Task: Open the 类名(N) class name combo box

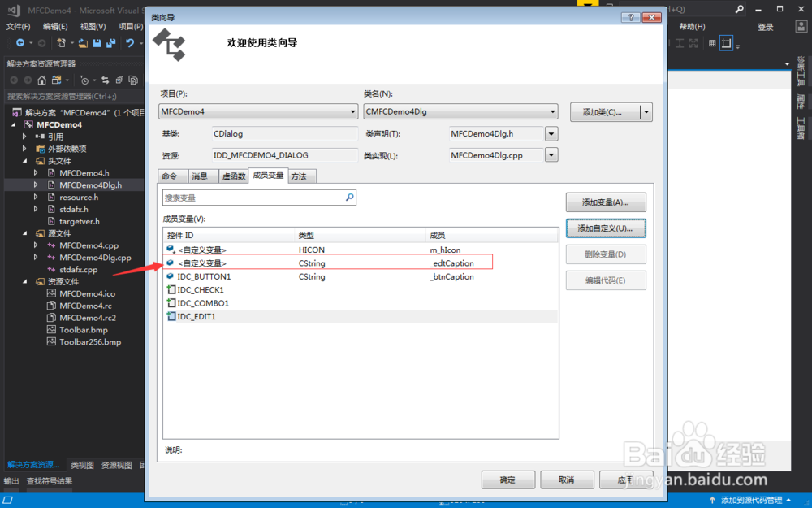Action: pyautogui.click(x=460, y=111)
